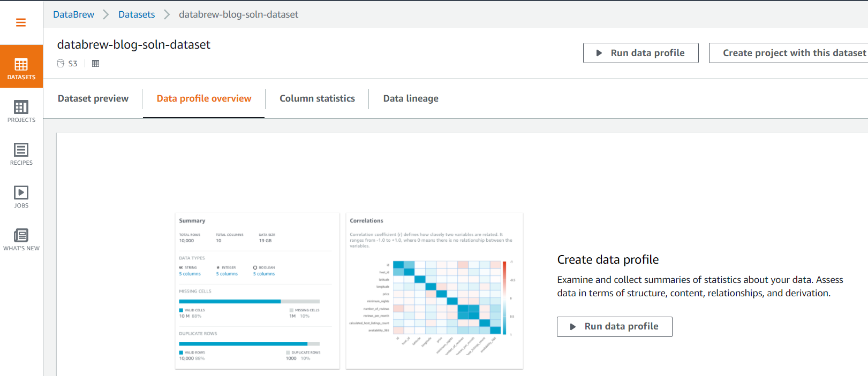Click the correlation color scale legend
Image resolution: width=868 pixels, height=376 pixels.
pyautogui.click(x=504, y=297)
